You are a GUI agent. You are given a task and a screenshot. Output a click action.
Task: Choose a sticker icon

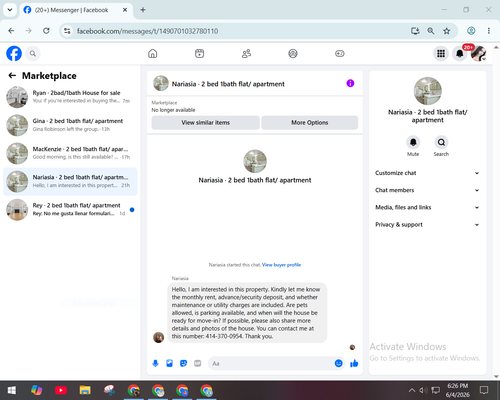[183, 363]
